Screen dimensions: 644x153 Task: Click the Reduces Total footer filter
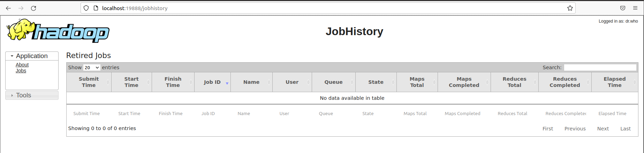(515, 113)
